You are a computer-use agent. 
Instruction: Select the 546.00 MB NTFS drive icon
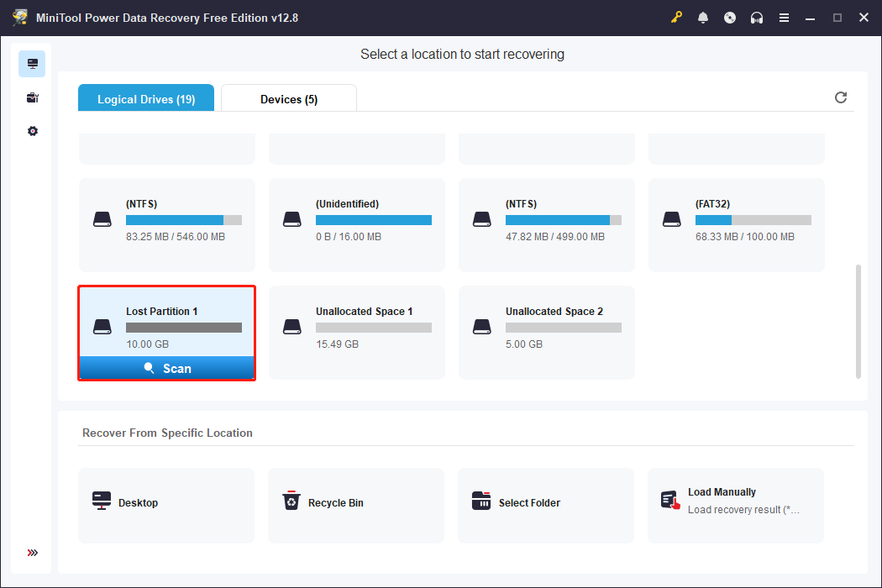point(102,219)
